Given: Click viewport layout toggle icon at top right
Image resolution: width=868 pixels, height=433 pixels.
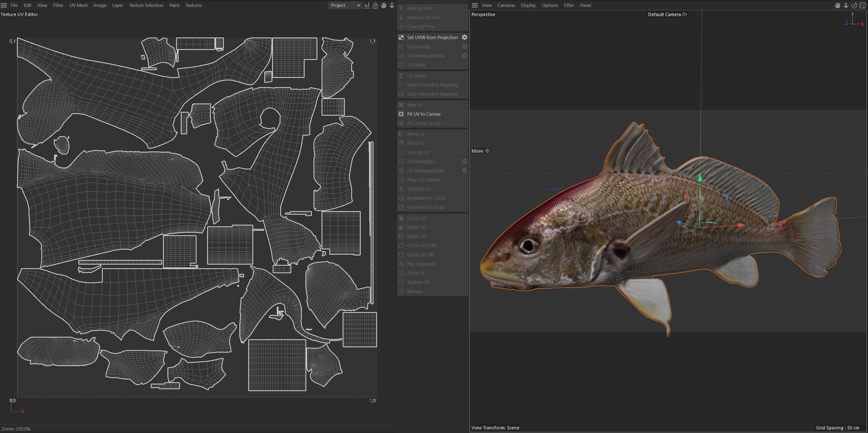Looking at the screenshot, I should coord(862,5).
